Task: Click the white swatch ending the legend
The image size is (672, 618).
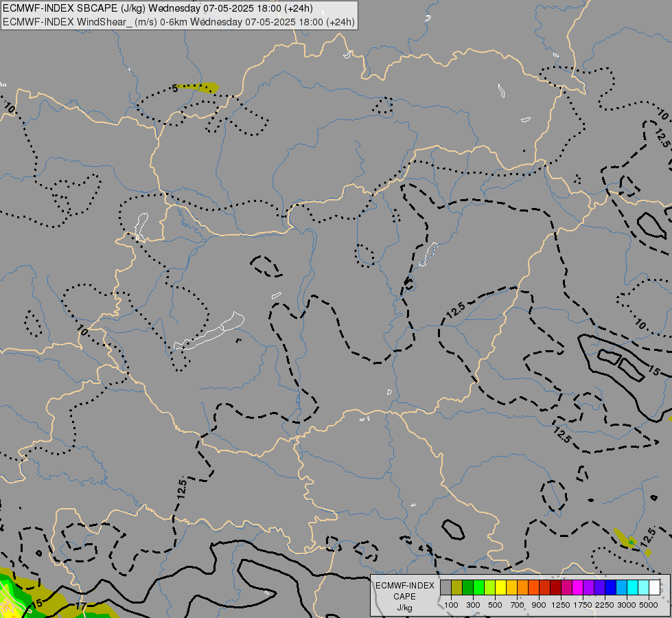Action: pyautogui.click(x=655, y=587)
